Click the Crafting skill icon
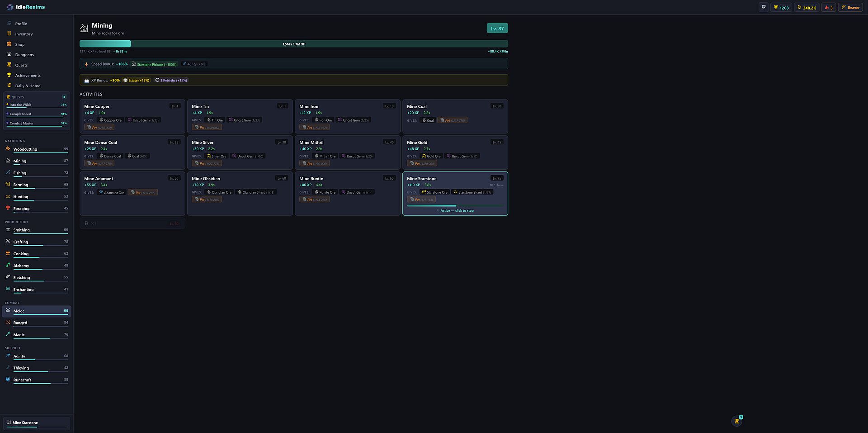The height and width of the screenshot is (433, 868). point(8,242)
